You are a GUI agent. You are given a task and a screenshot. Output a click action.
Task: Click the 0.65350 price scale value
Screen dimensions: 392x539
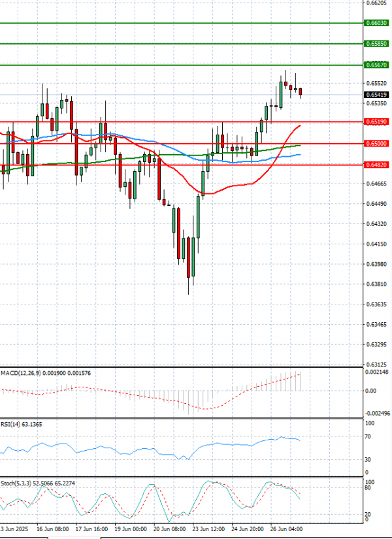tap(376, 103)
